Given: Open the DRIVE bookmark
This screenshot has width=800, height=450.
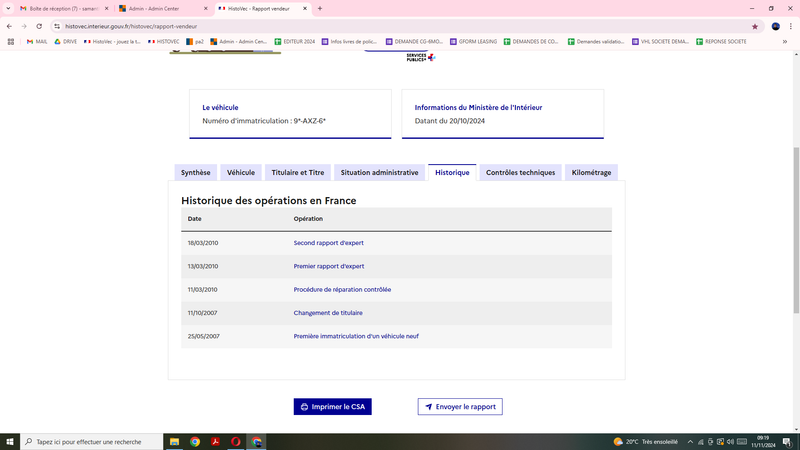Looking at the screenshot, I should point(65,42).
